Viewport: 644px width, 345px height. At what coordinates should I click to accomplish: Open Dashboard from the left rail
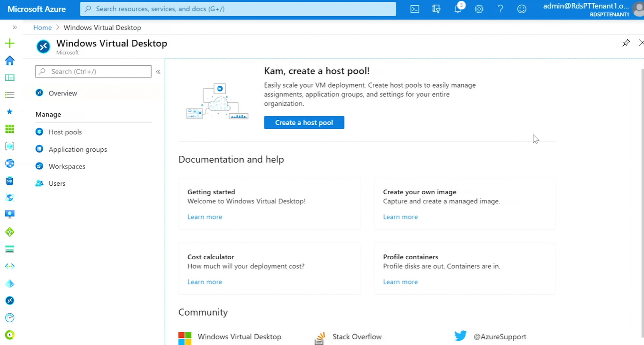pyautogui.click(x=9, y=77)
